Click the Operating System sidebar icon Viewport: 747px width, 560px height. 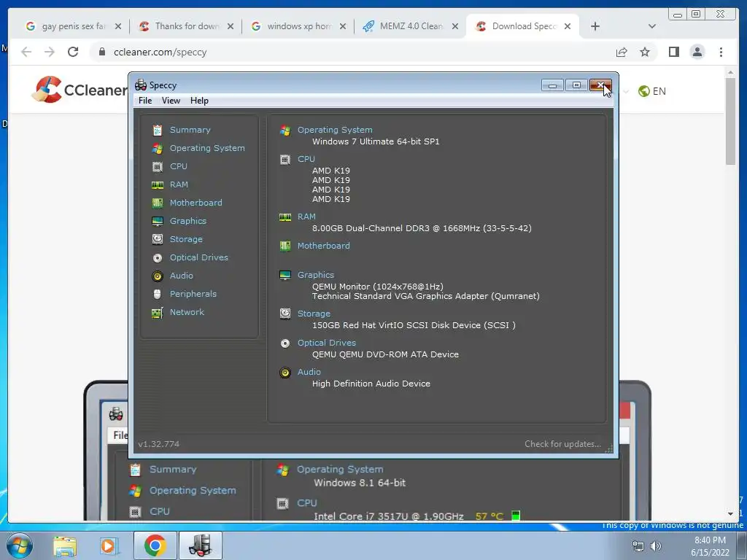(x=158, y=149)
